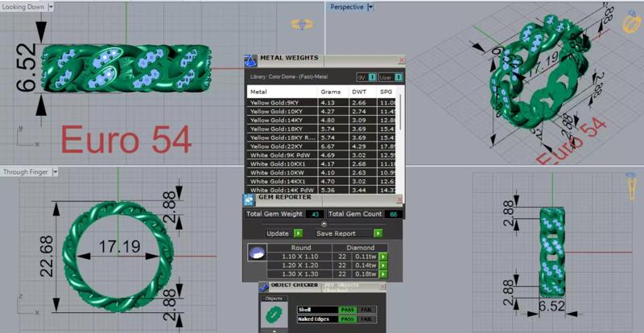Click the green arrow next to Update

(298, 233)
